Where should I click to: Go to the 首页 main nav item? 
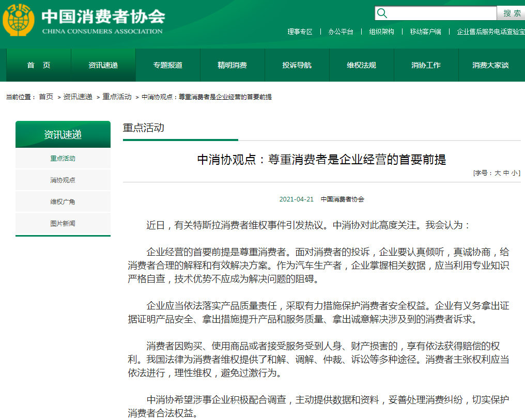coord(39,65)
